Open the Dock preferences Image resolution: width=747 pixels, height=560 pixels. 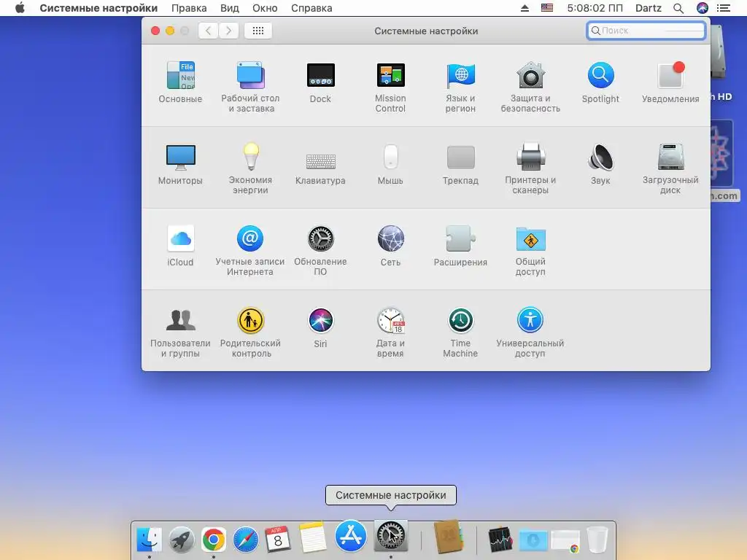320,82
